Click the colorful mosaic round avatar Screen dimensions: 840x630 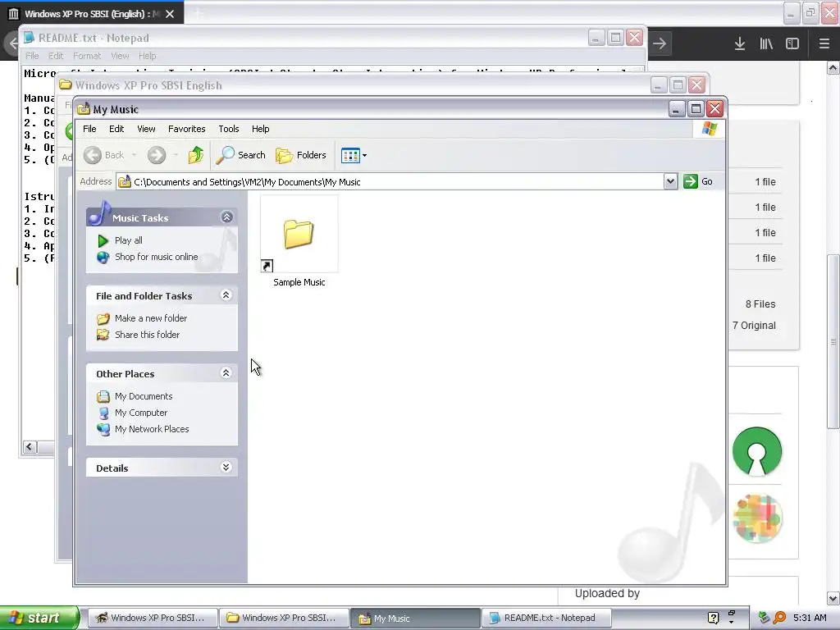coord(757,518)
